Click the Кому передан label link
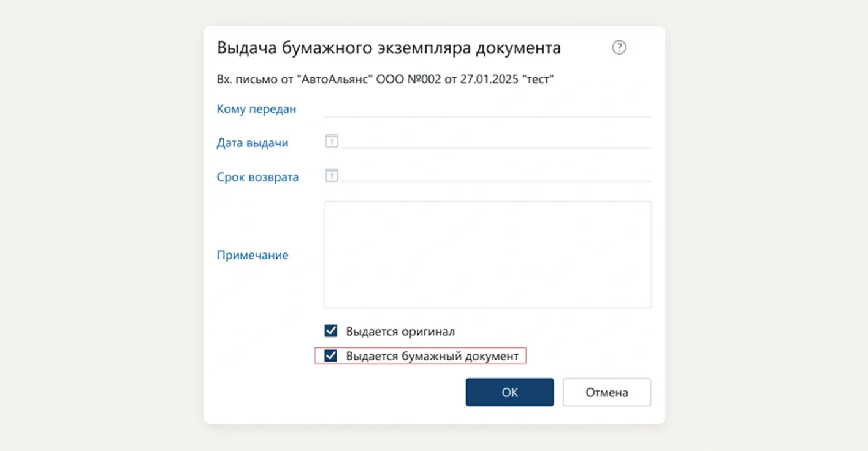The image size is (868, 451). coord(256,109)
